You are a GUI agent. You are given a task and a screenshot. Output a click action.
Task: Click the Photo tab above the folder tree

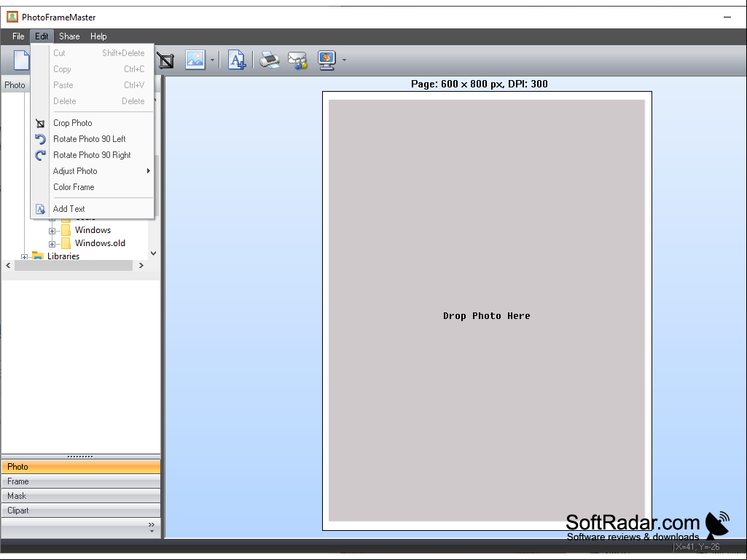pyautogui.click(x=15, y=84)
